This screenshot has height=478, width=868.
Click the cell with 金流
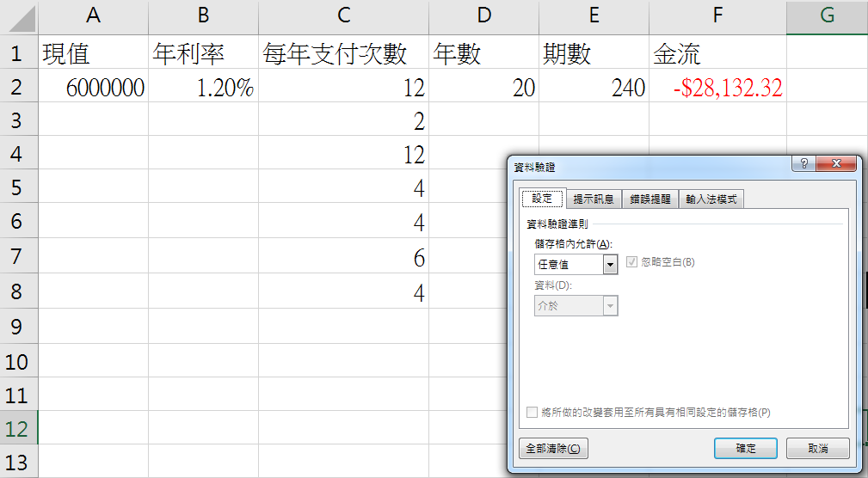[717, 53]
